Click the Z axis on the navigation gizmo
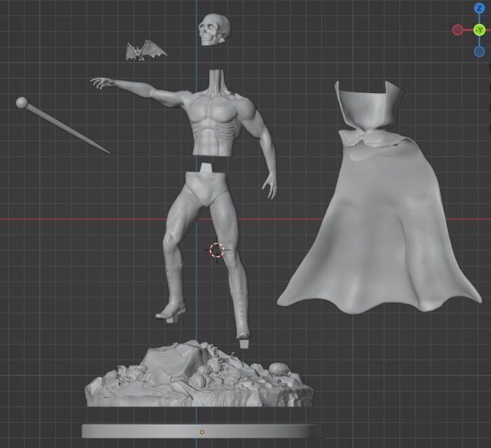Screen dimensions: 491x448 [479, 9]
